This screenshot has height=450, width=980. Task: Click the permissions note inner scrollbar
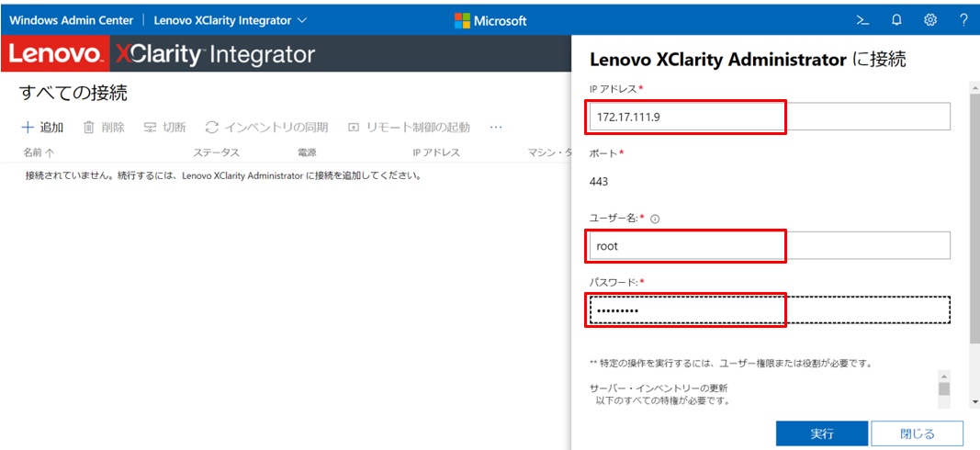944,388
